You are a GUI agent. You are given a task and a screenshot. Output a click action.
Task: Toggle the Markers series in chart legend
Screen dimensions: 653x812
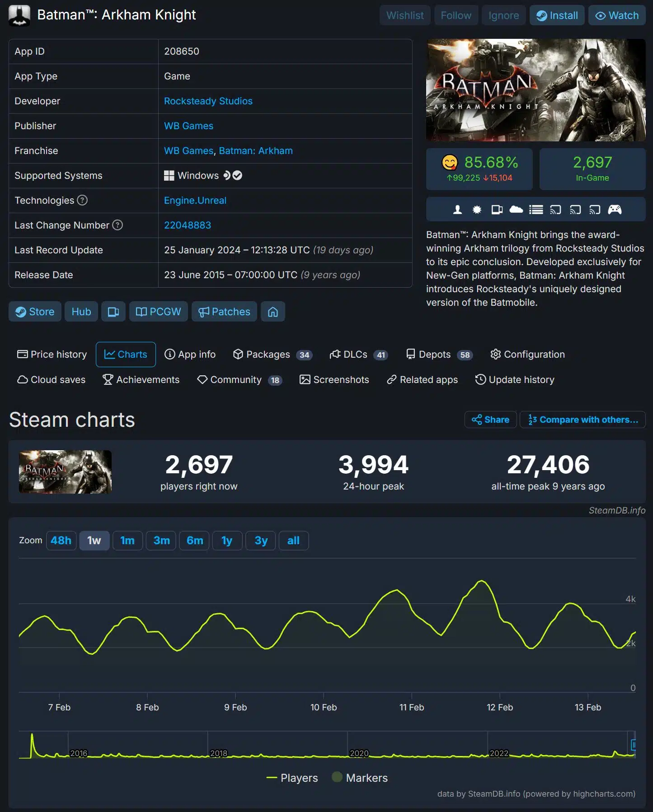click(x=360, y=778)
